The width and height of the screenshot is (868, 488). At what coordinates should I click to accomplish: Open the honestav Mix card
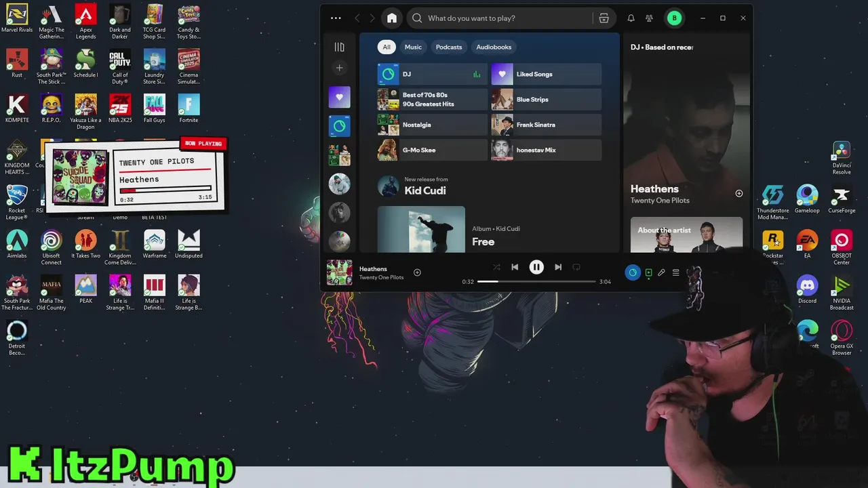(546, 150)
